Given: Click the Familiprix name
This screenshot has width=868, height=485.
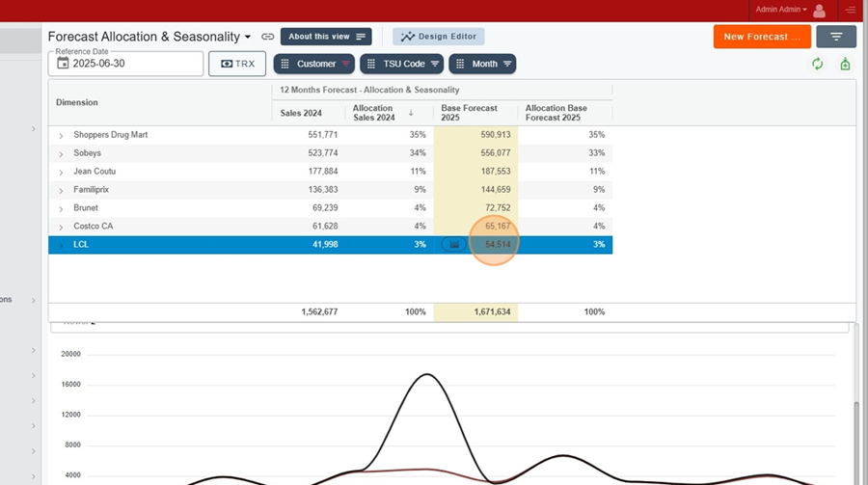Looking at the screenshot, I should pos(92,189).
